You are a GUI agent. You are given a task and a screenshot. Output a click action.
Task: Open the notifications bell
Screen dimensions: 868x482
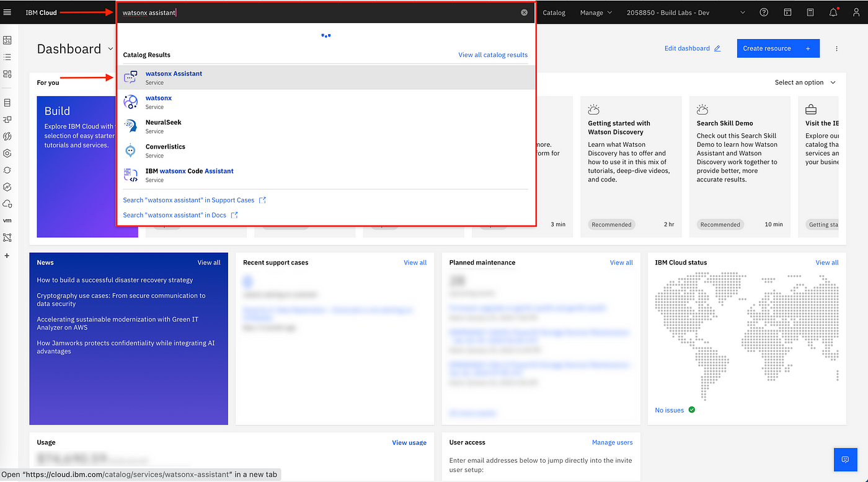pos(833,12)
